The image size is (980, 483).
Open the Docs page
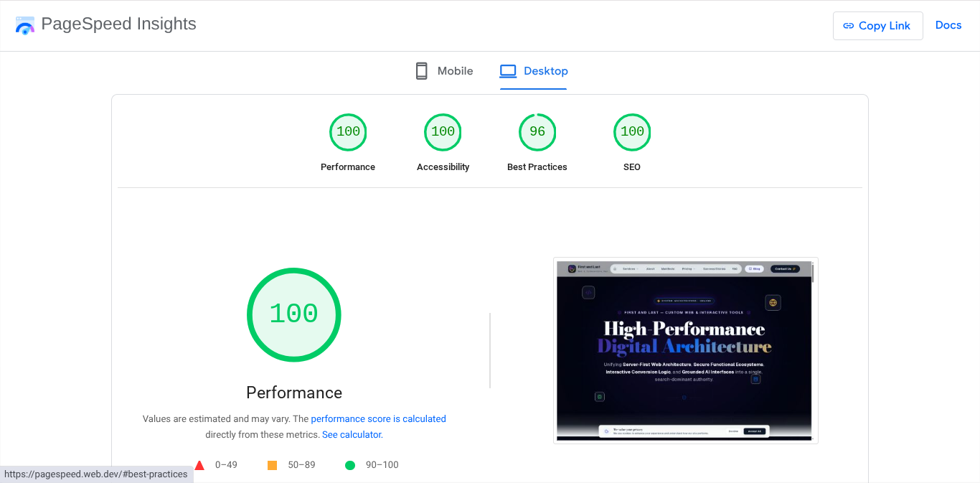point(948,24)
